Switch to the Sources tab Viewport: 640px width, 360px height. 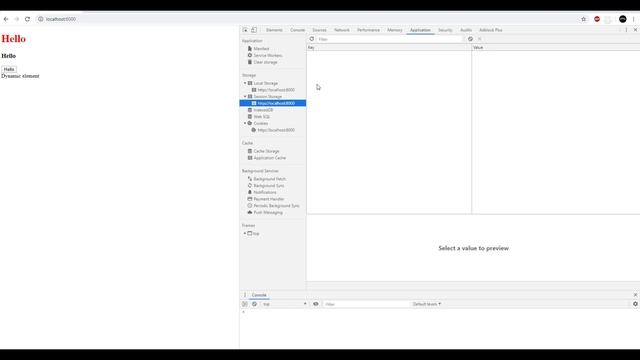(319, 30)
